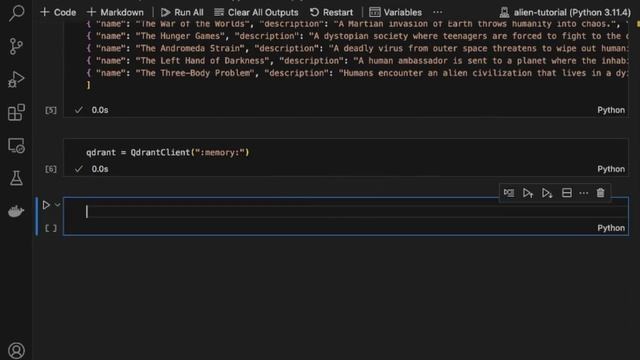Click "The Left Hand of Darkness" line
The height and width of the screenshot is (360, 640).
[357, 60]
